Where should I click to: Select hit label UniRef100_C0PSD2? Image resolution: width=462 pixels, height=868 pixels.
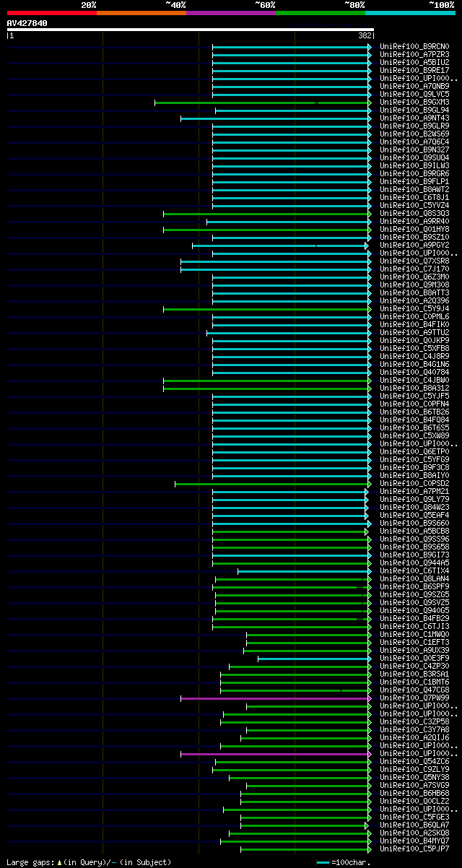point(415,484)
